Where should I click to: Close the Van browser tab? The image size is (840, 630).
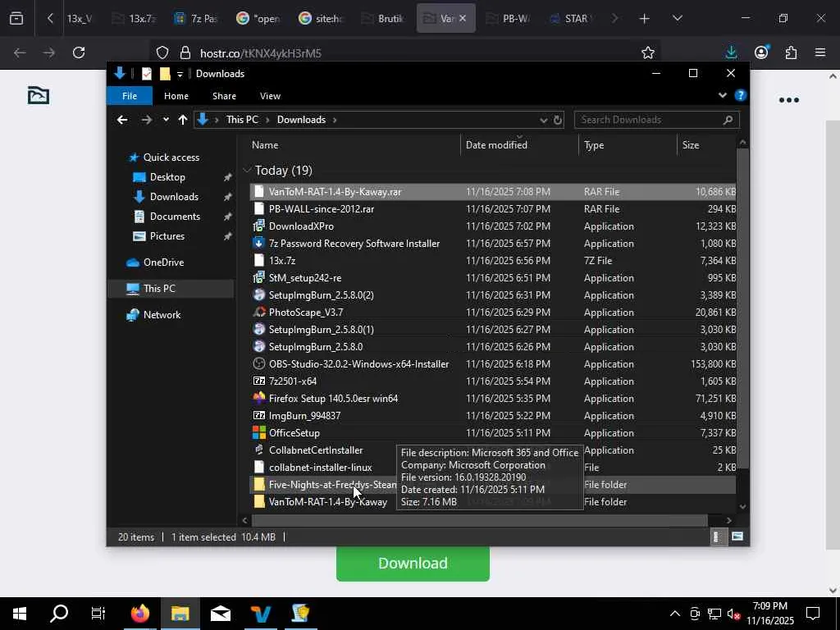click(x=463, y=19)
